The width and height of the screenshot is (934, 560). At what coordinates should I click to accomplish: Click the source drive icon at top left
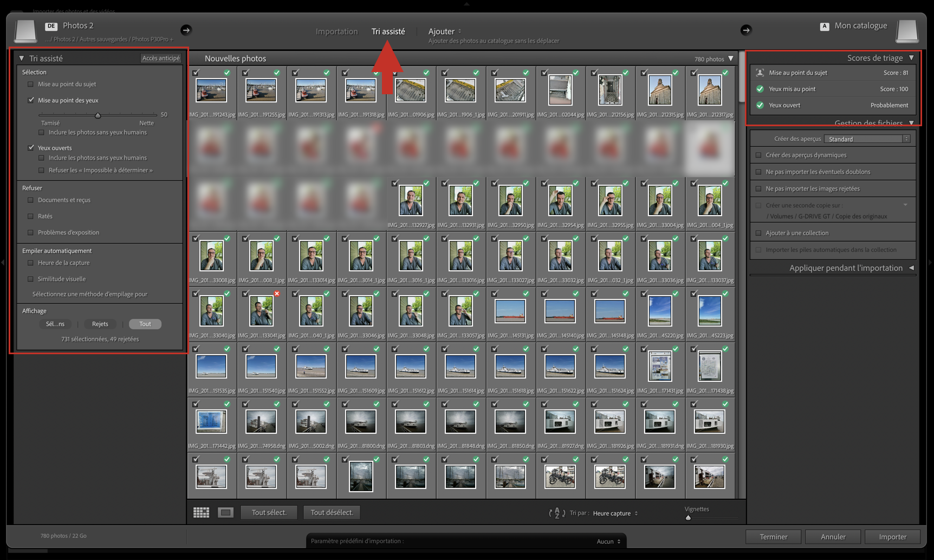(x=25, y=31)
